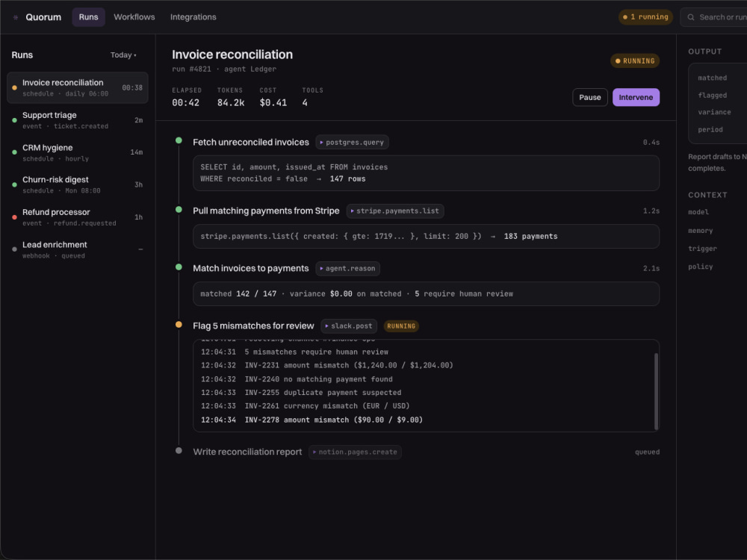Click the INV-2240 no matching payment line
747x560 pixels.
[x=297, y=379]
